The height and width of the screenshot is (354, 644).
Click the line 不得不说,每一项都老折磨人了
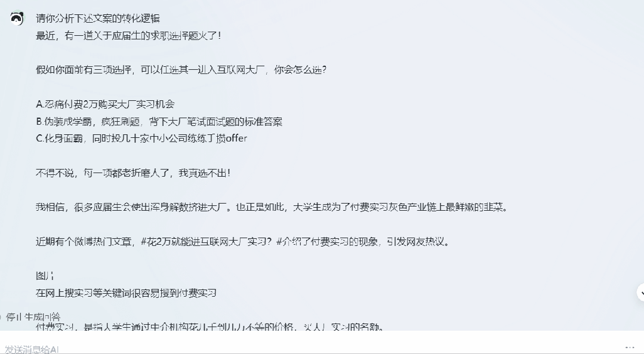coord(133,173)
